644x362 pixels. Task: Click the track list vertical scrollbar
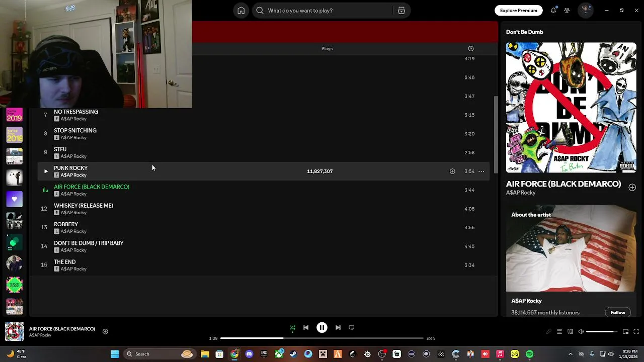pos(496,134)
